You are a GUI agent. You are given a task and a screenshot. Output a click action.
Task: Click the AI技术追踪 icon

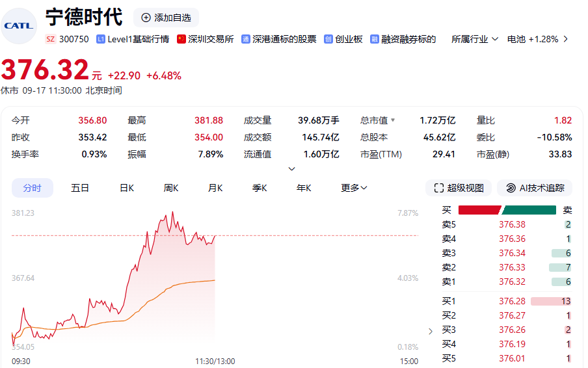click(511, 188)
